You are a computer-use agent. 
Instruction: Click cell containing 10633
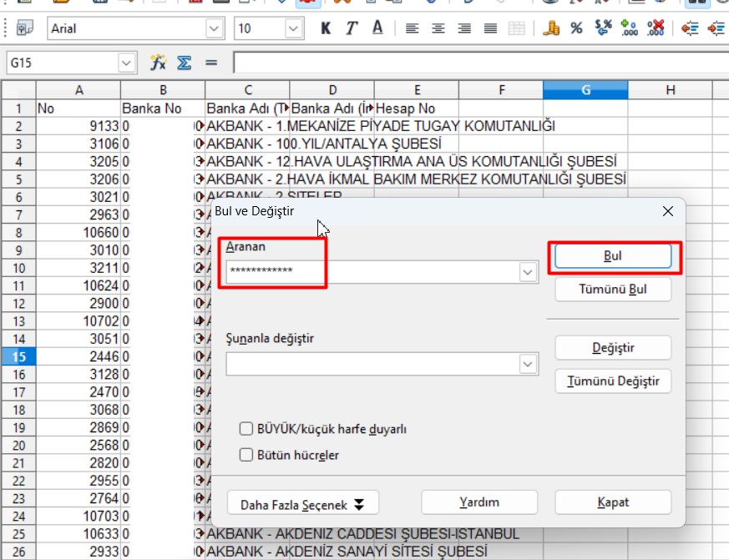click(78, 534)
